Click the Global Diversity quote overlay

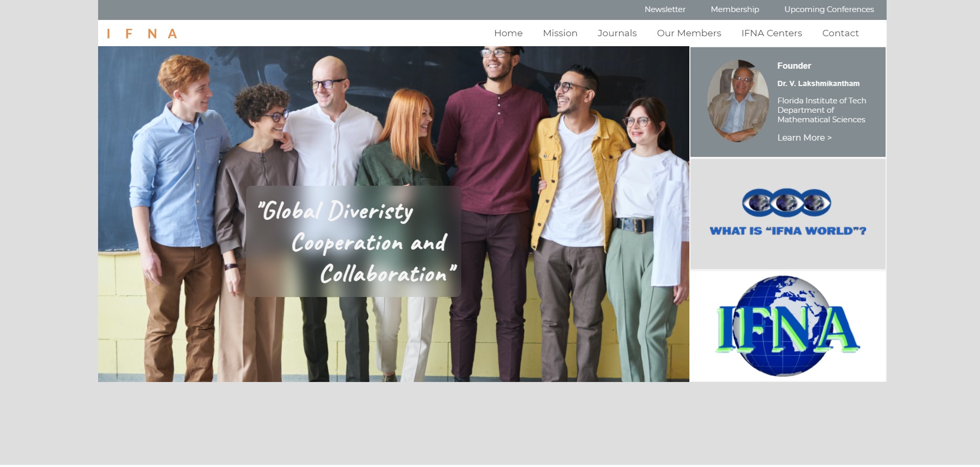[353, 241]
